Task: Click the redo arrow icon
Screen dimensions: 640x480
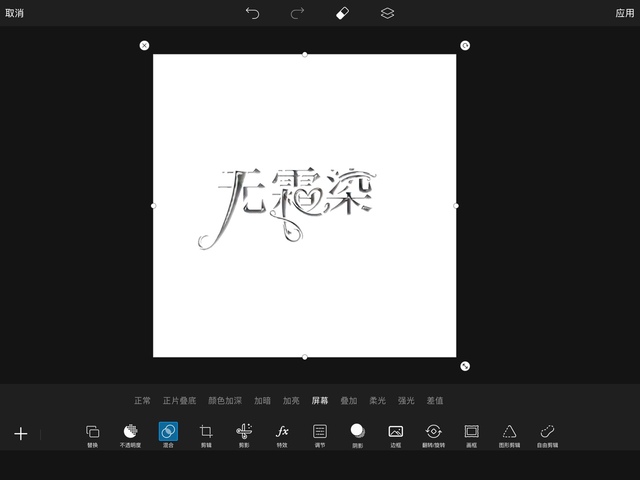Action: pyautogui.click(x=297, y=13)
